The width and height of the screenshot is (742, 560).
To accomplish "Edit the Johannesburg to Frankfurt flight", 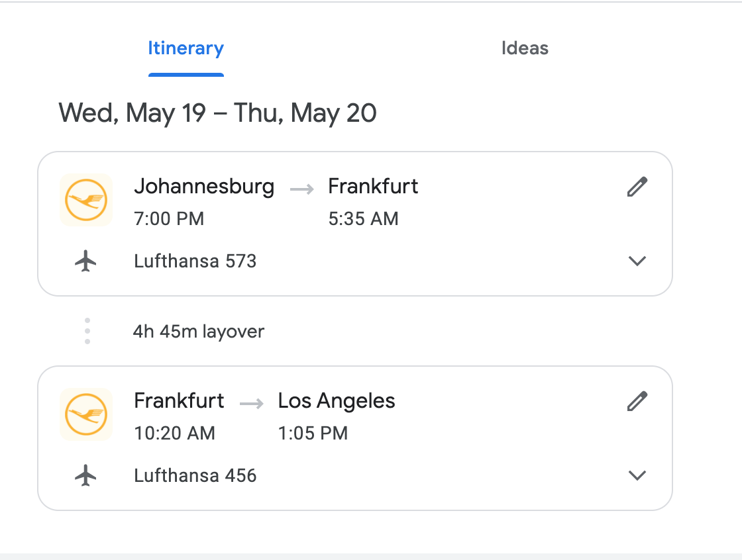I will click(637, 187).
